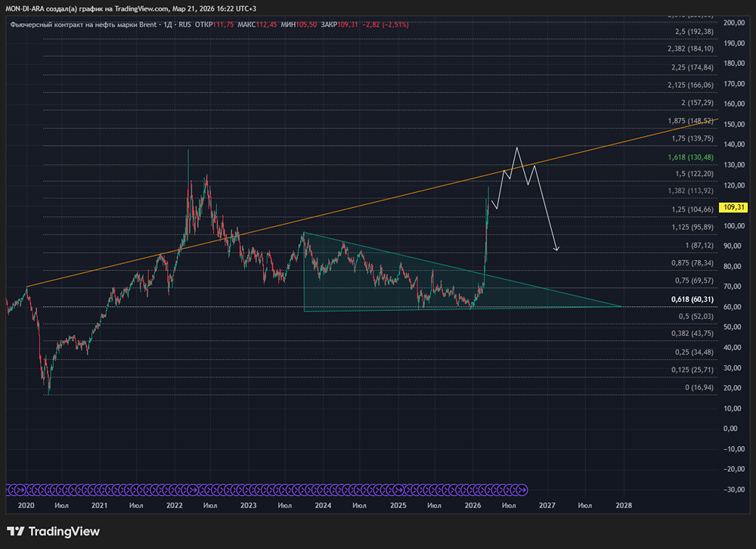Click the −2,82 (−2,51%) change value

(x=386, y=25)
